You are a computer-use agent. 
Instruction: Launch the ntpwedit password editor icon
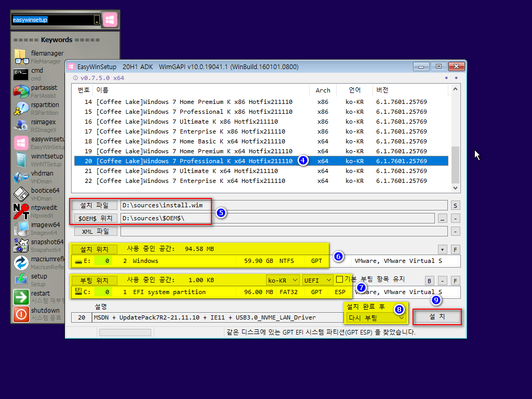21,211
